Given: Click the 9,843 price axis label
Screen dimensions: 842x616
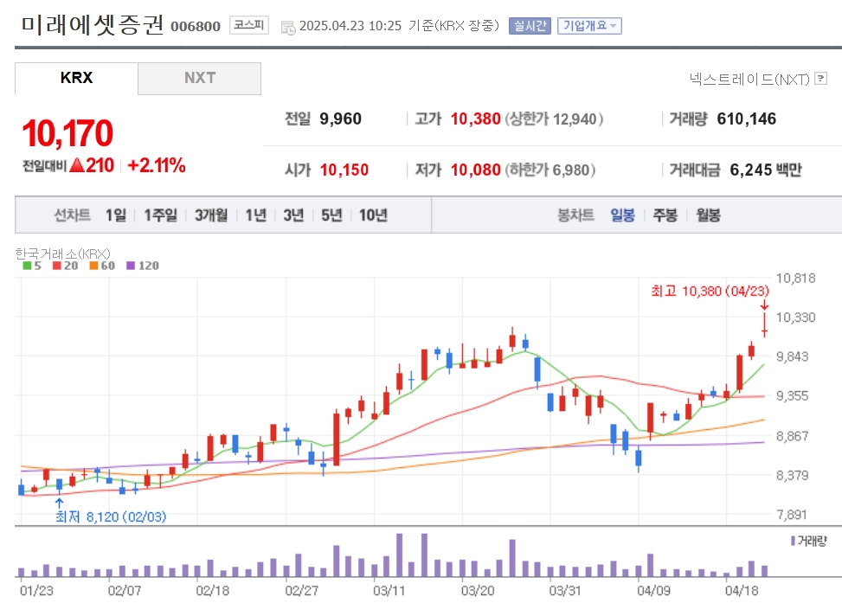Looking at the screenshot, I should point(792,356).
